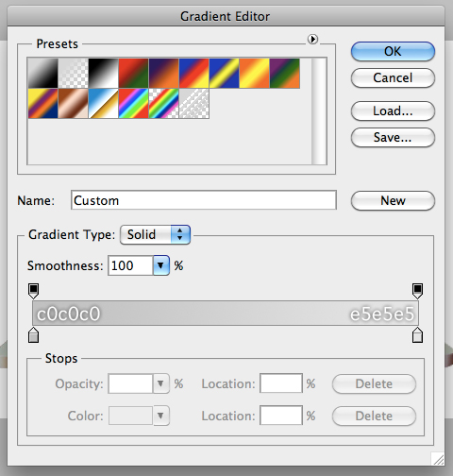This screenshot has height=476, width=453.
Task: Click the Name text field
Action: coord(204,200)
